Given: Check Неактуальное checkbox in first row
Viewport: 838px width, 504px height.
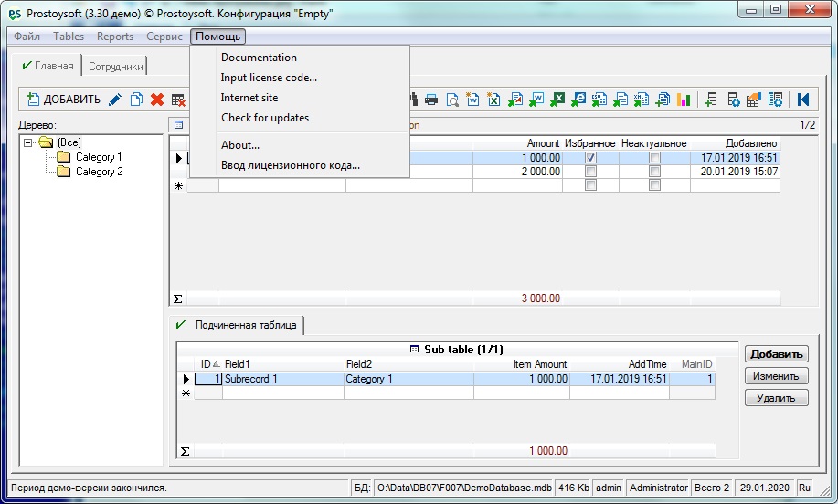Looking at the screenshot, I should point(654,158).
